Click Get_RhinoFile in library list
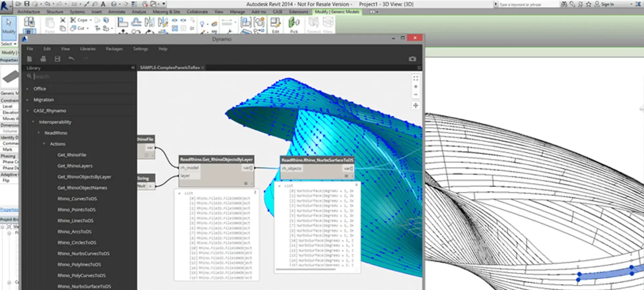The width and height of the screenshot is (644, 290). (x=72, y=155)
